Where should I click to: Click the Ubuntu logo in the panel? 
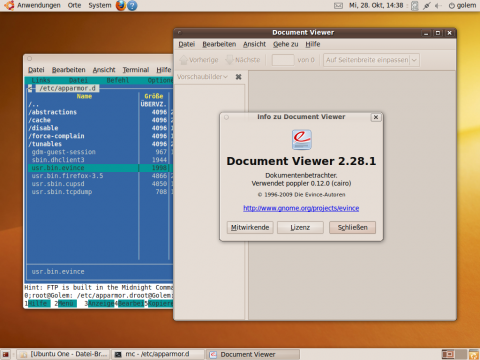pyautogui.click(x=9, y=5)
